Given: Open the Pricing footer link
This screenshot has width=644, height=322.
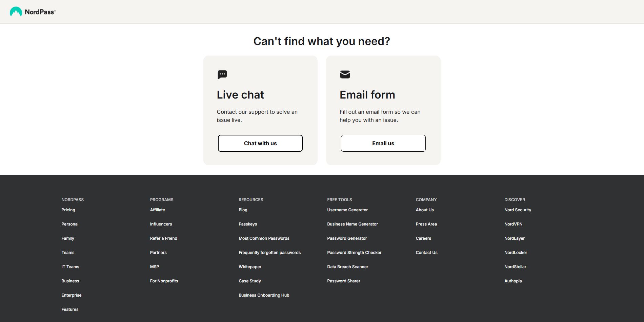Looking at the screenshot, I should tap(68, 210).
